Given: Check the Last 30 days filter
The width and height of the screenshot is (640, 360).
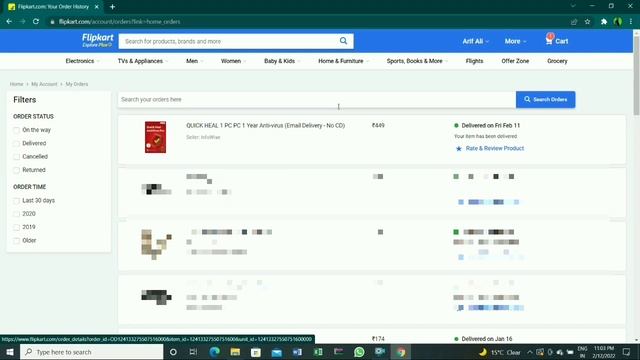Looking at the screenshot, I should [16, 201].
